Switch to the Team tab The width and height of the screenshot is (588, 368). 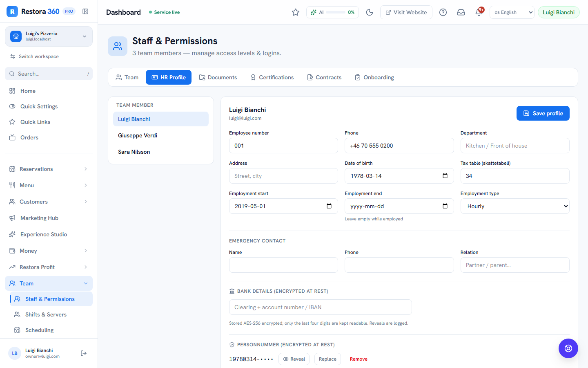[127, 77]
